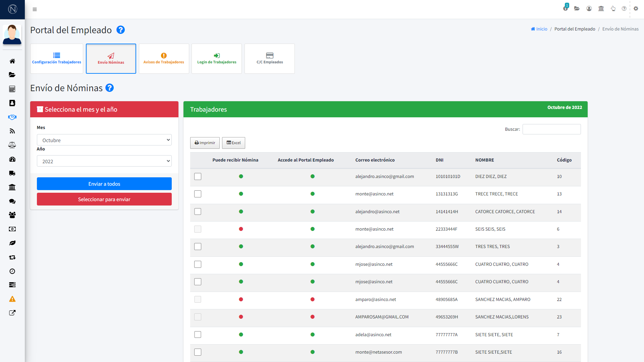Open the Mes dropdown showing Octubre
The height and width of the screenshot is (362, 644).
tap(104, 140)
